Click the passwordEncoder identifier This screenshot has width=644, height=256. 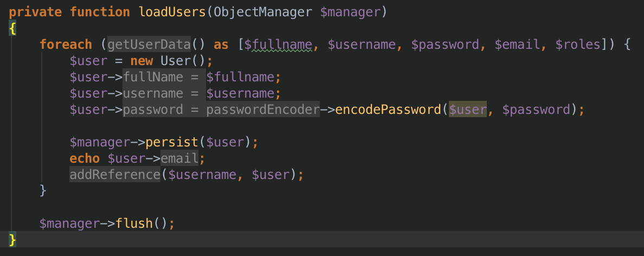tap(263, 109)
